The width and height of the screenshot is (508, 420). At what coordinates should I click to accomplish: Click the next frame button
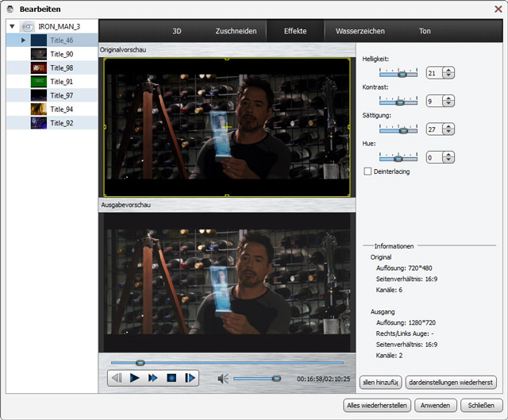pyautogui.click(x=190, y=378)
